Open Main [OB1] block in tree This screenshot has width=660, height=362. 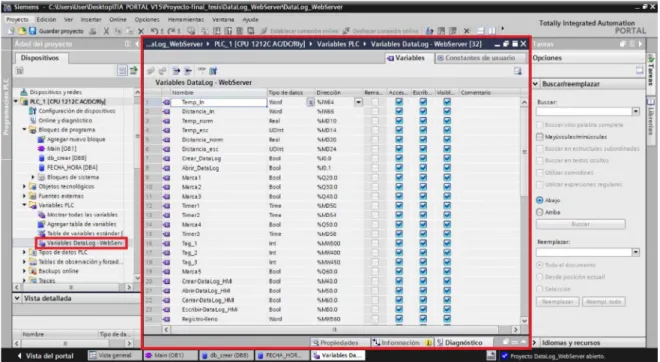coord(61,149)
